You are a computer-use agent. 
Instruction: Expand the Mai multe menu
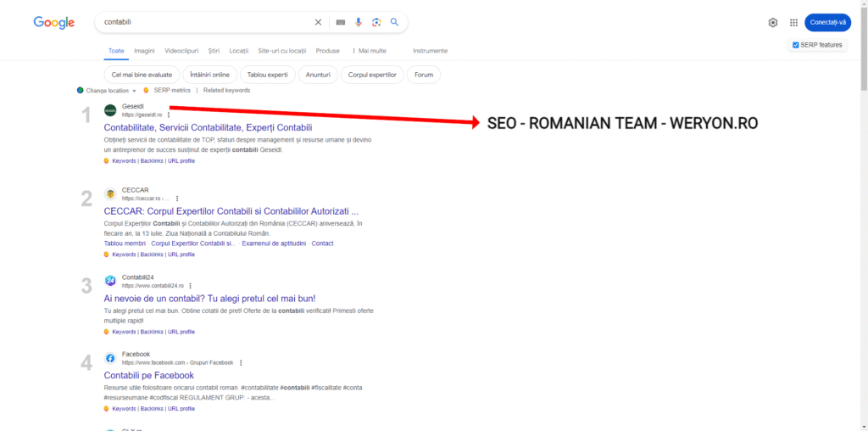(x=369, y=50)
